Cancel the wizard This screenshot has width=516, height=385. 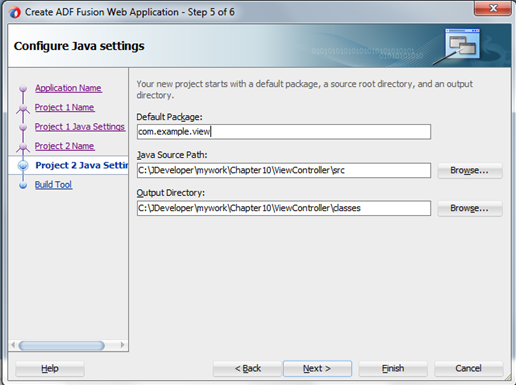[x=468, y=369]
